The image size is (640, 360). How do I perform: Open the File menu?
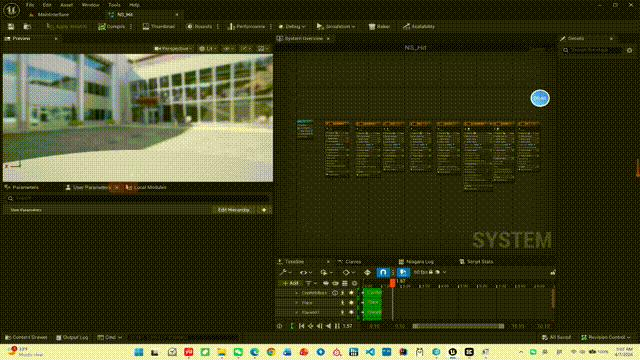30,5
